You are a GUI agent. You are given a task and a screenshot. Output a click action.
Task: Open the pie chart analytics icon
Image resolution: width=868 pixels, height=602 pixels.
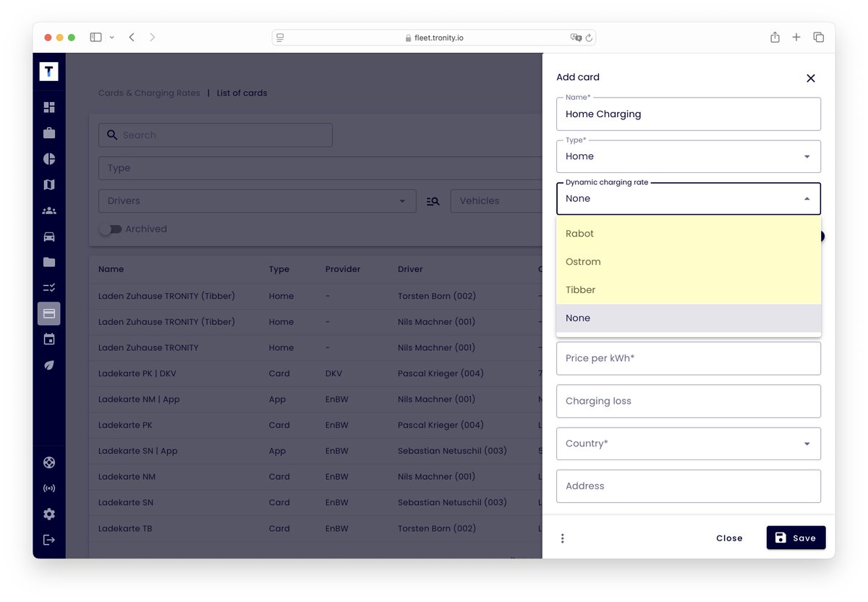click(x=49, y=158)
